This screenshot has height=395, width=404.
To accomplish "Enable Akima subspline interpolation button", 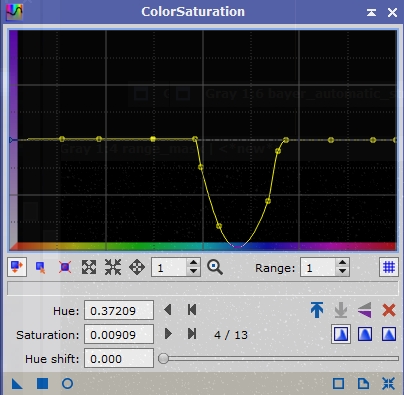I will point(341,334).
